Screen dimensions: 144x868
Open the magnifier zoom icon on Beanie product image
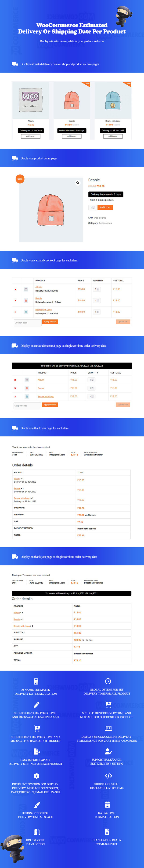coord(78,183)
